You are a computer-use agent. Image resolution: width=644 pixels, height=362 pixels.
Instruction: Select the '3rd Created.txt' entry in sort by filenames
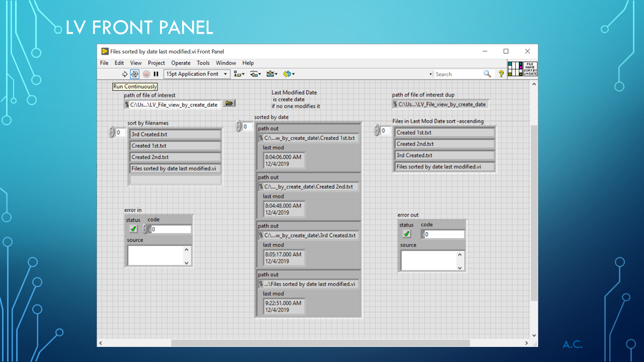pos(175,134)
